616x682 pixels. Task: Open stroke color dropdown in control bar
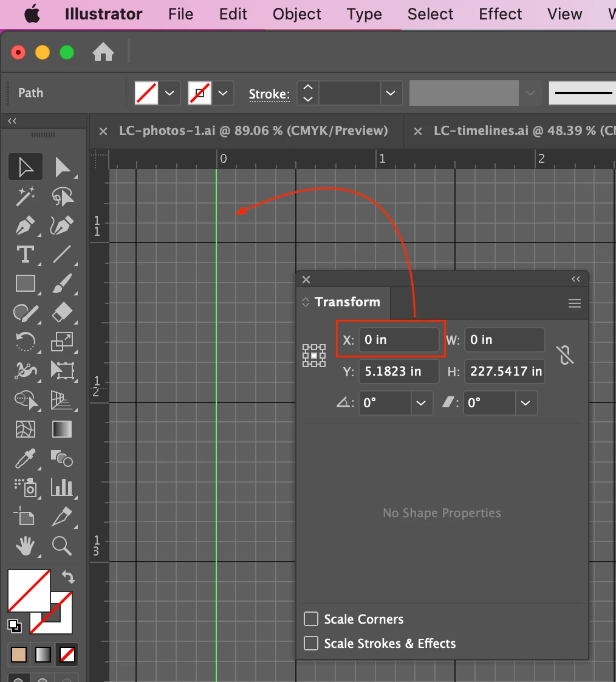[223, 93]
